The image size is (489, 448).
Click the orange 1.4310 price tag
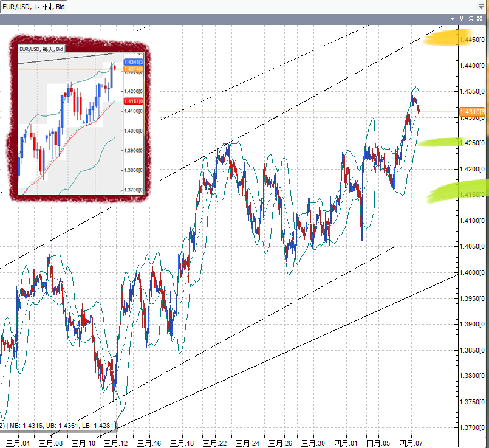pos(471,112)
